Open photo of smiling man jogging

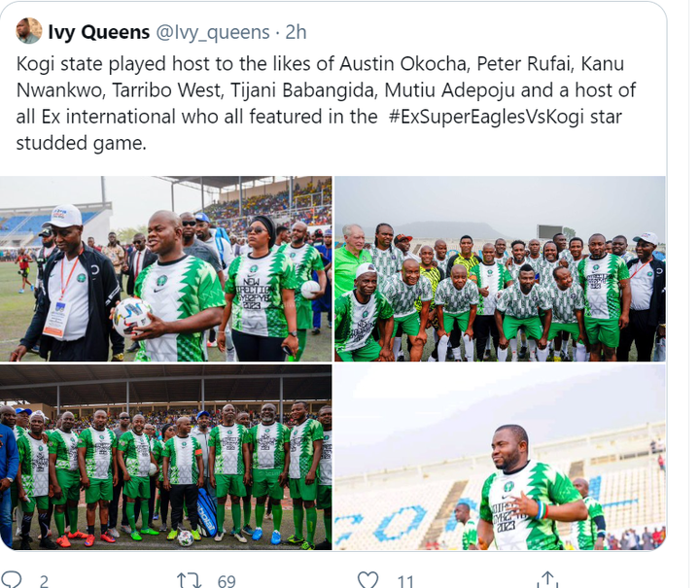pos(500,457)
